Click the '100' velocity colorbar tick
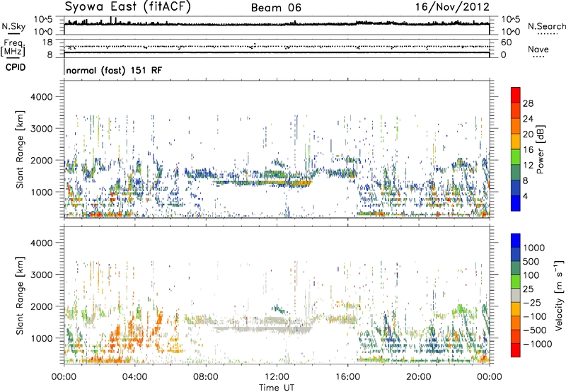Image resolution: width=566 pixels, height=392 pixels. pos(531,275)
